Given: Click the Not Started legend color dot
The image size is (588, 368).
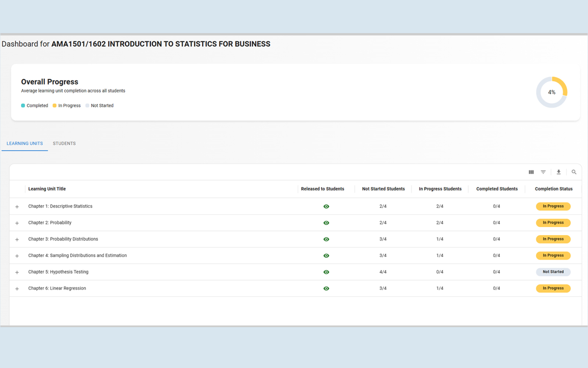Looking at the screenshot, I should tap(87, 106).
